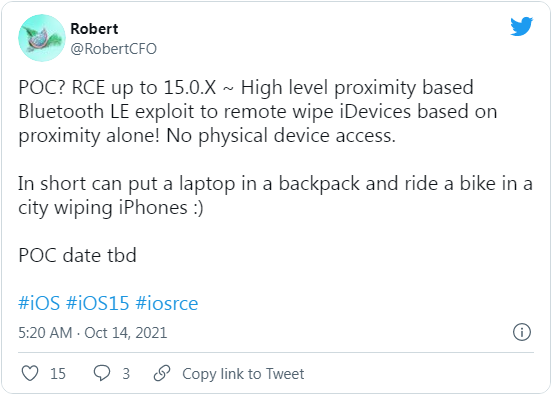
Task: Open replies via the speech bubble icon
Action: tap(102, 373)
